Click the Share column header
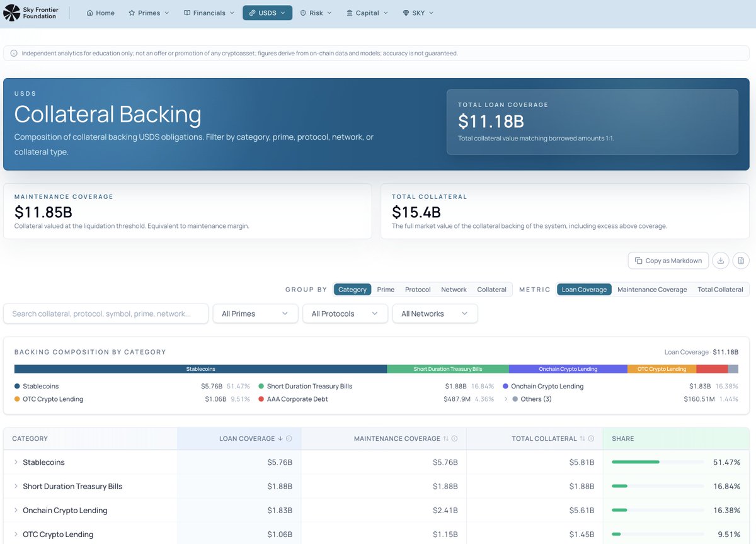Screen dimensions: 756x544 click(x=676, y=439)
